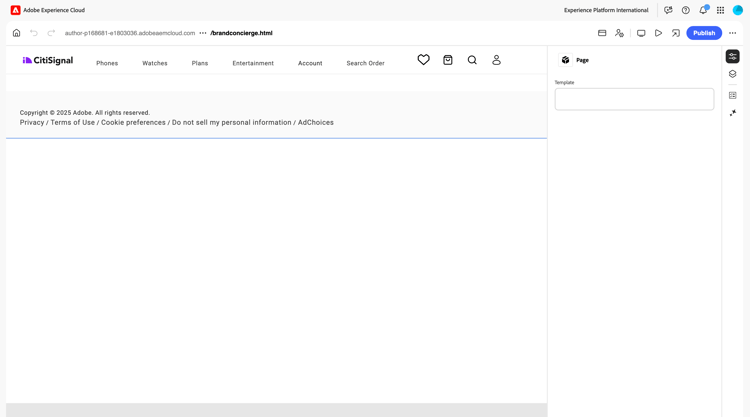Open the page properties card icon
Screen dimensions: 750x417
602,33
